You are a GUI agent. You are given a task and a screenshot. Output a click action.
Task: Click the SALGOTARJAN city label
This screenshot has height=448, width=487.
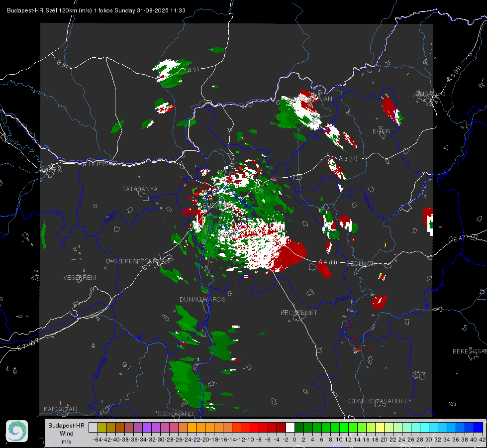coord(310,99)
